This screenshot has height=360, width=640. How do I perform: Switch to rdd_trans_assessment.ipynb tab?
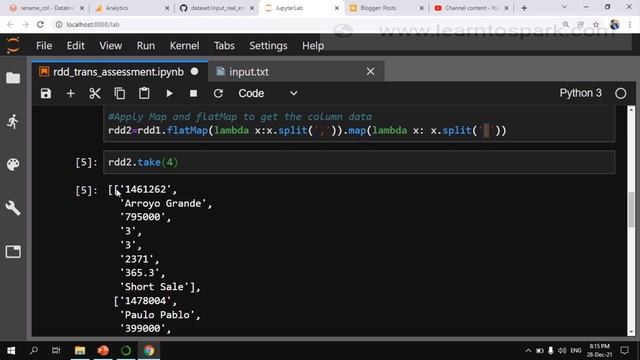tap(120, 72)
